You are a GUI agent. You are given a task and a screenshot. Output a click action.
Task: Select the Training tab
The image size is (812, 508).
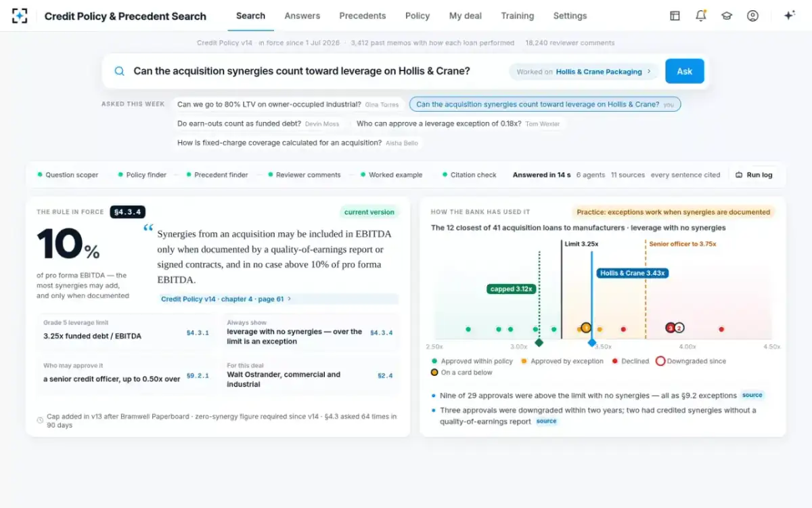coord(518,16)
